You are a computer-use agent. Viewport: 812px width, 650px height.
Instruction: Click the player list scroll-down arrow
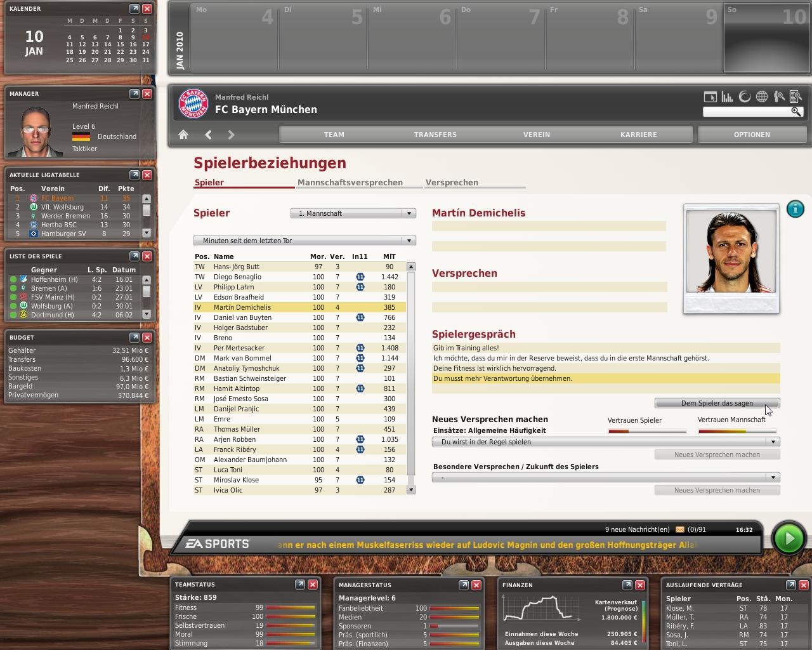pos(411,489)
